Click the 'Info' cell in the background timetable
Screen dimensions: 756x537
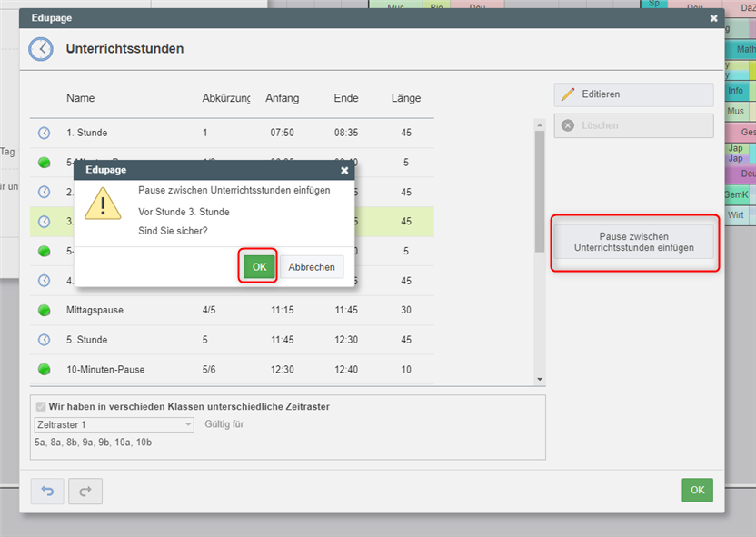point(735,91)
